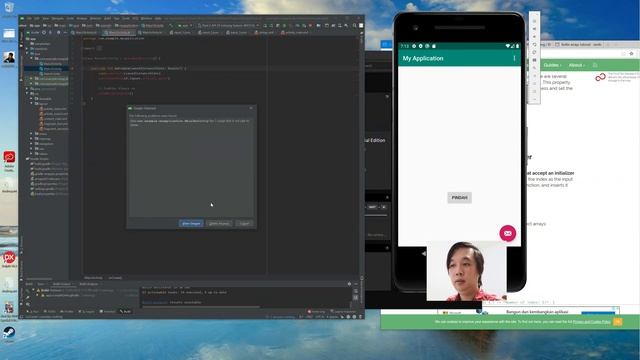The height and width of the screenshot is (360, 640).
Task: Open the Guides dropdown in the browser page
Action: (552, 65)
